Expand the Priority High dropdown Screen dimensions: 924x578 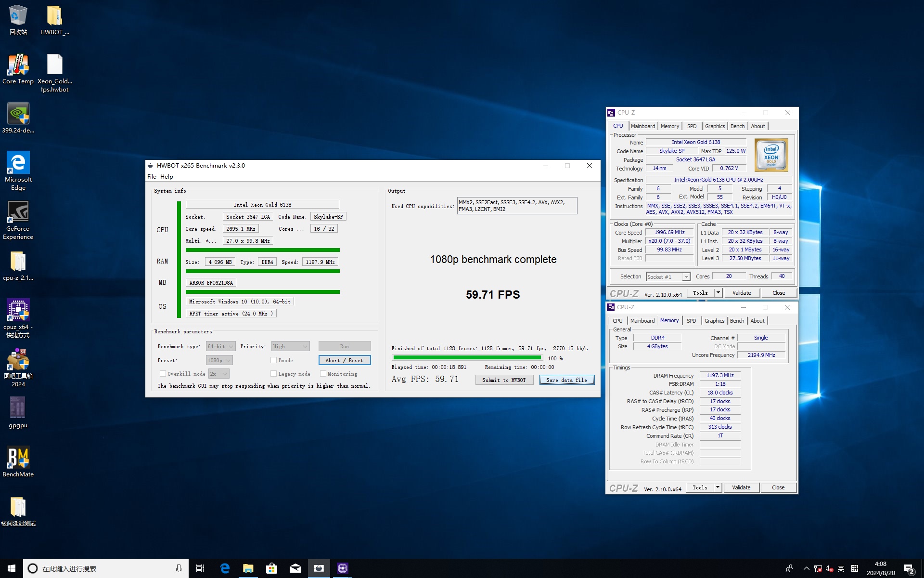tap(291, 346)
